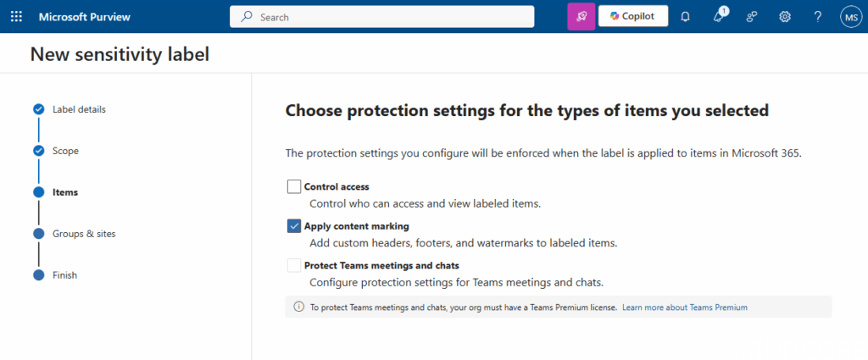Follow Learn more about Teams Premium link

684,307
